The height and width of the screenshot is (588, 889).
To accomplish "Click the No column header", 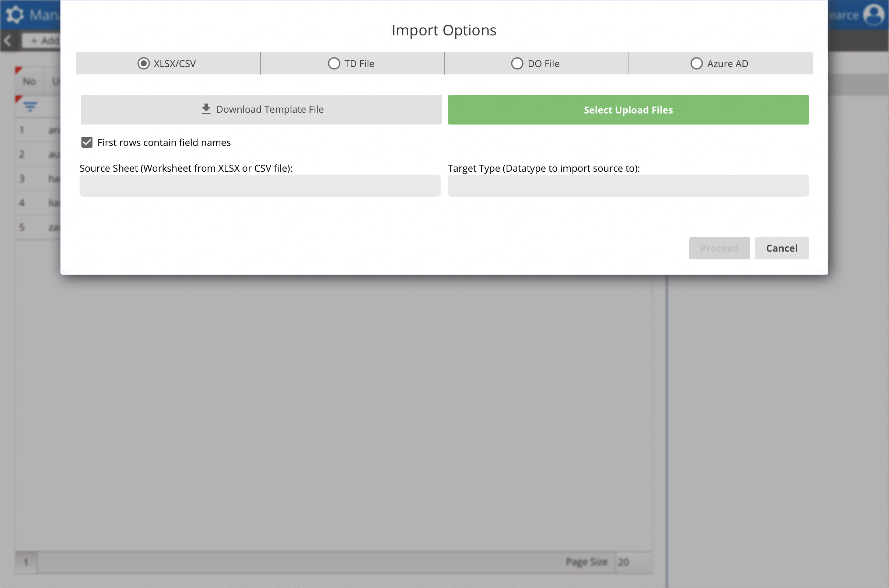I will [x=29, y=81].
